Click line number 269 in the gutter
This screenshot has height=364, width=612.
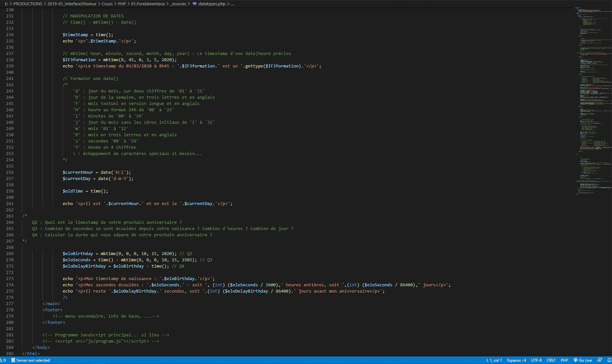(x=9, y=253)
